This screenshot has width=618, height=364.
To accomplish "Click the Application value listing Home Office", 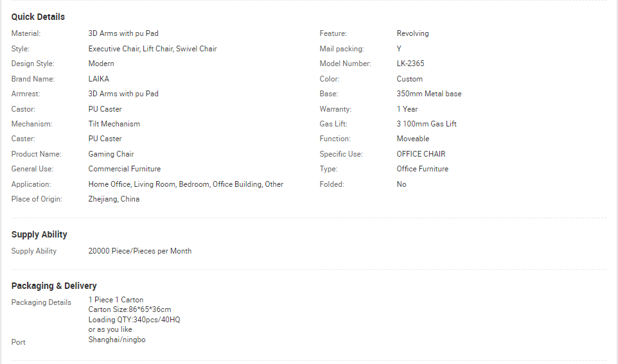I will point(186,184).
